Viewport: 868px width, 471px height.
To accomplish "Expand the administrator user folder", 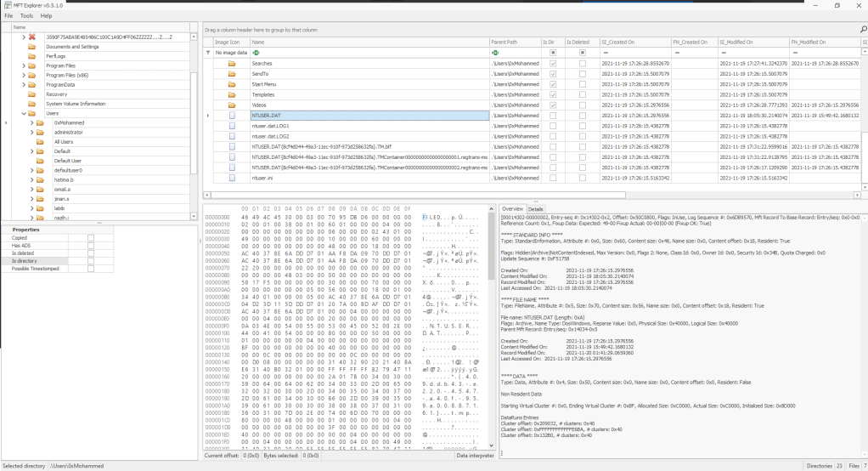I will tap(31, 132).
